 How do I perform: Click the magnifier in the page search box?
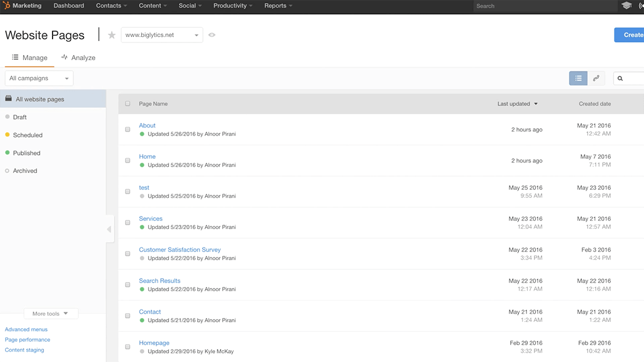[x=620, y=78]
